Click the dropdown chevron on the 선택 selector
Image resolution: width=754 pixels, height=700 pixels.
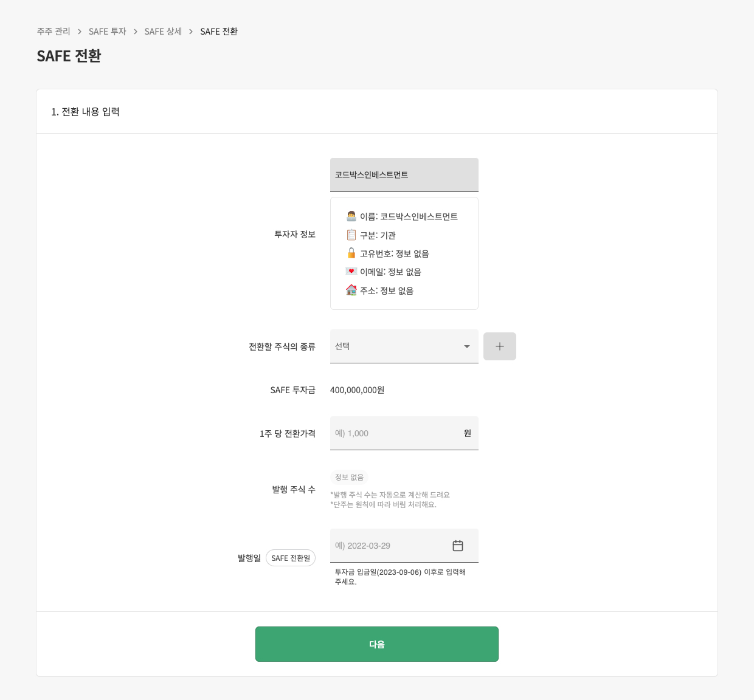coord(466,346)
